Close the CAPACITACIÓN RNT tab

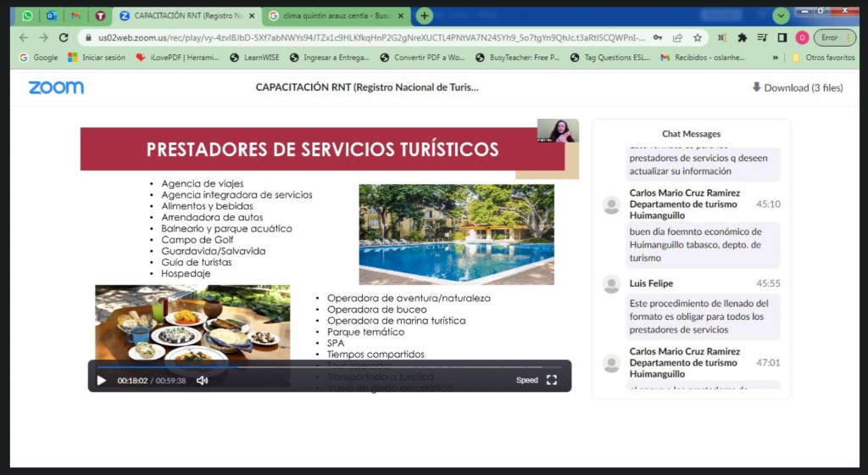tap(252, 16)
